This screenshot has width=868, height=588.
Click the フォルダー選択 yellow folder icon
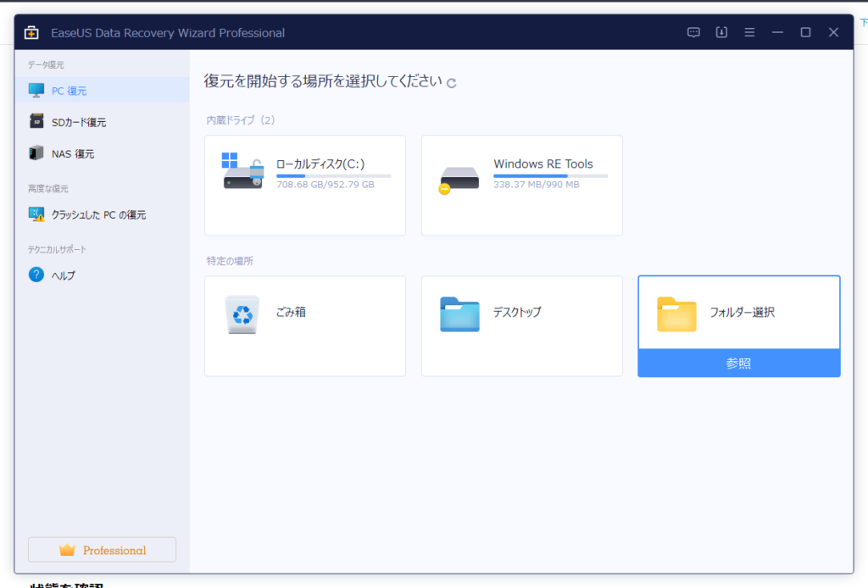[x=676, y=313]
